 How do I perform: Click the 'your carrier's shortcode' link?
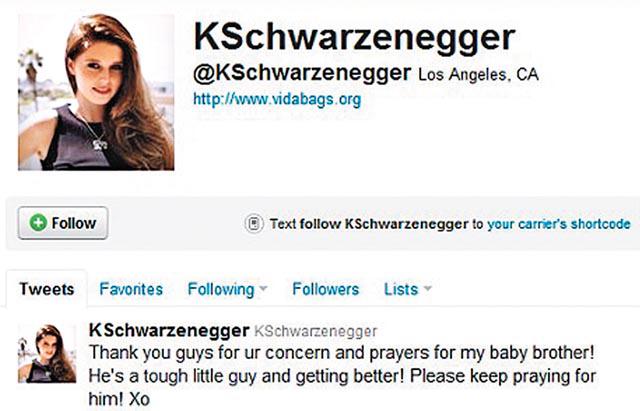(559, 224)
